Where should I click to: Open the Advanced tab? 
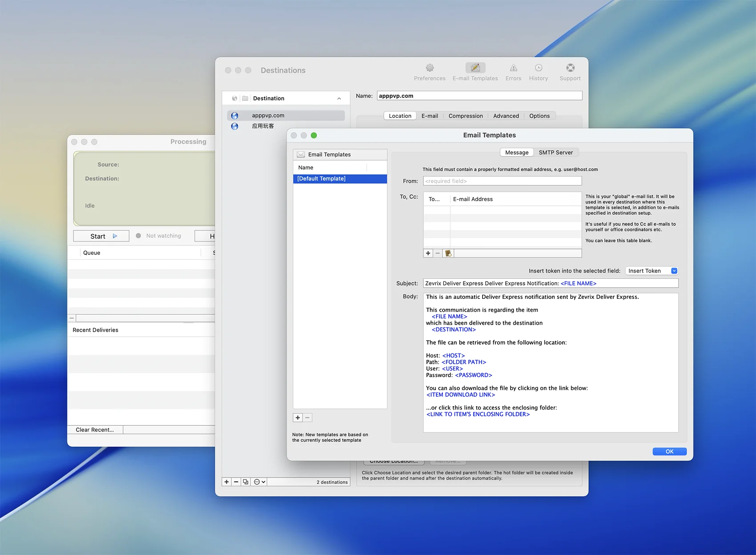506,116
